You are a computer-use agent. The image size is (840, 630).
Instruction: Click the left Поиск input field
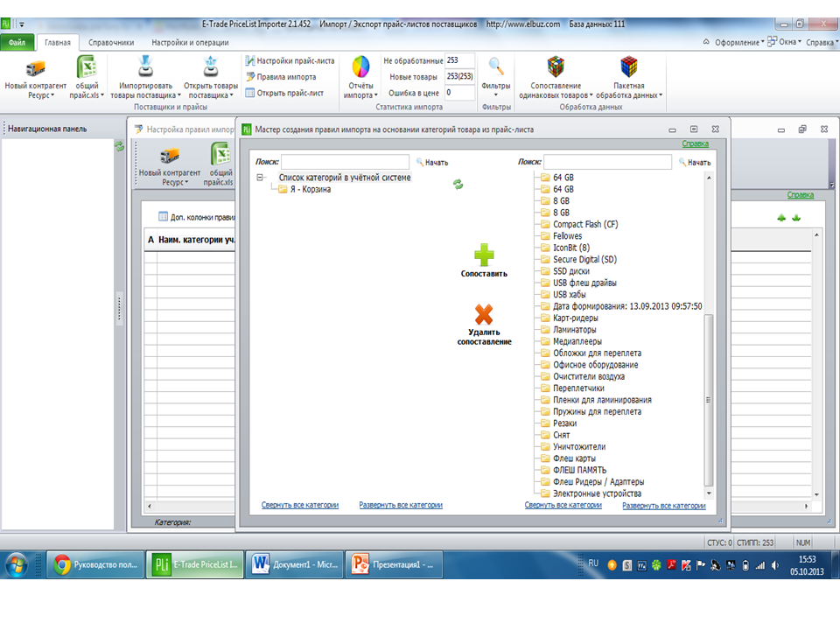point(346,162)
